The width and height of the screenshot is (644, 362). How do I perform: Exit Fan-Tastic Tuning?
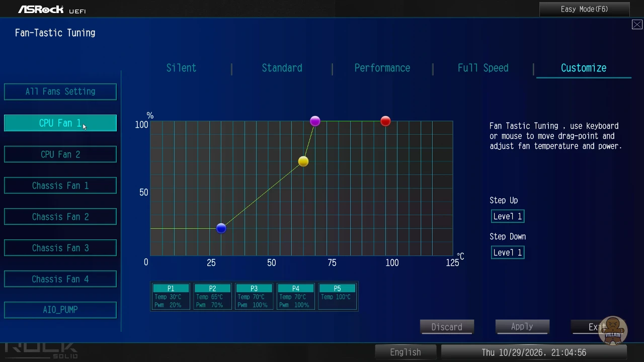tap(598, 327)
